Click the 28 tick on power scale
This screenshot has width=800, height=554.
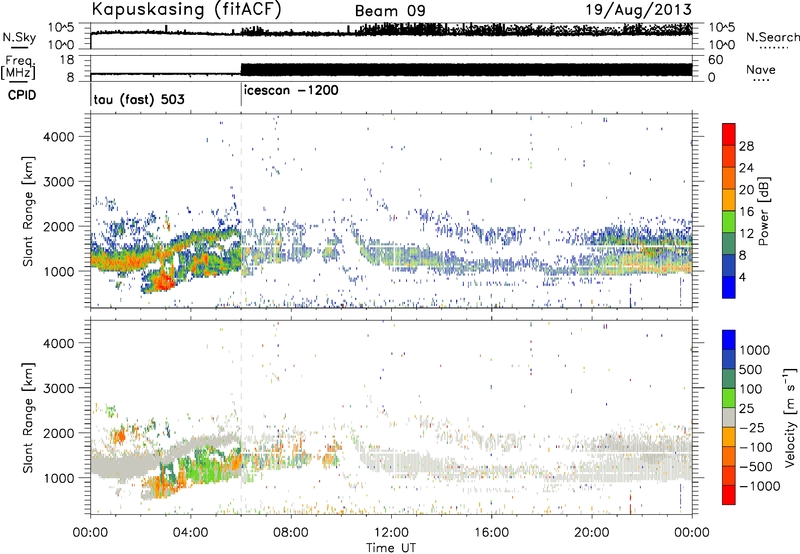click(x=746, y=146)
